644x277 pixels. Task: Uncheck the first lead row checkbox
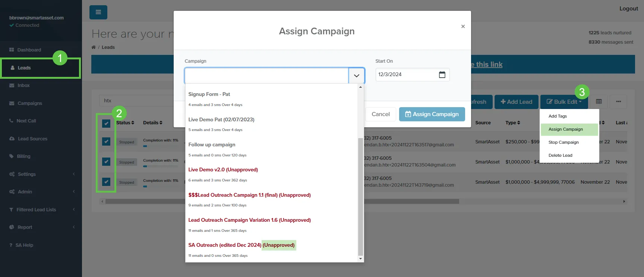pyautogui.click(x=106, y=141)
